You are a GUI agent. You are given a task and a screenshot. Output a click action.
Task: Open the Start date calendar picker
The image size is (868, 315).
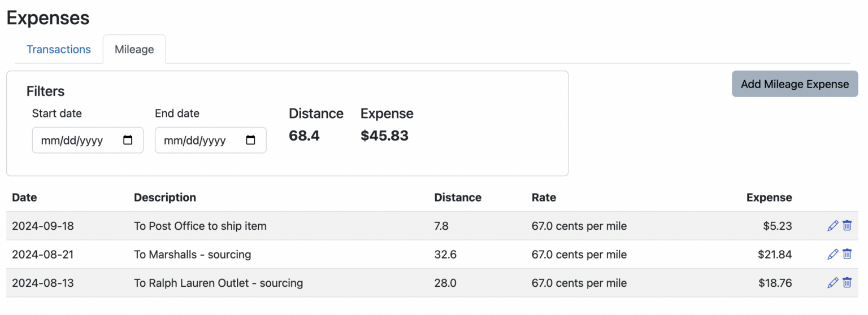pyautogui.click(x=128, y=141)
